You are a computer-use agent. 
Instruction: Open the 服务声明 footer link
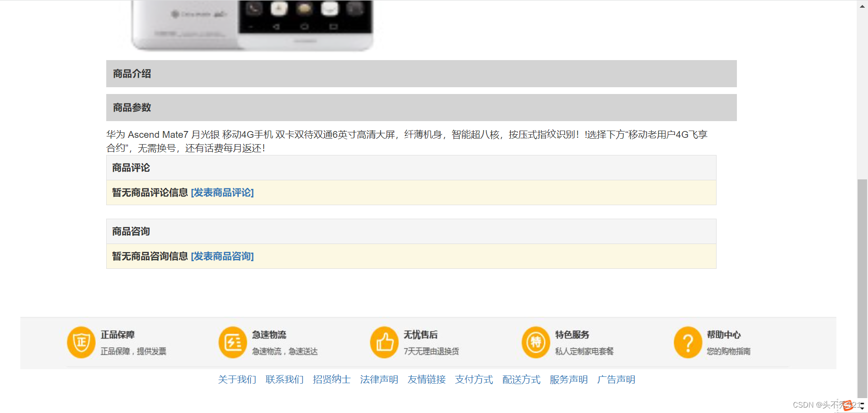(569, 380)
